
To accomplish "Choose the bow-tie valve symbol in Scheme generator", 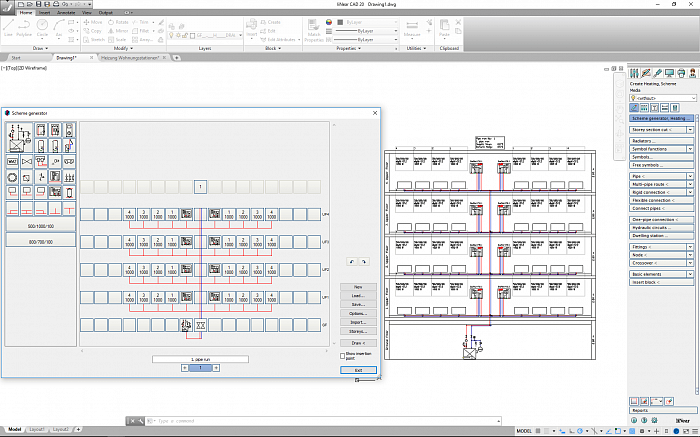I will 27,162.
